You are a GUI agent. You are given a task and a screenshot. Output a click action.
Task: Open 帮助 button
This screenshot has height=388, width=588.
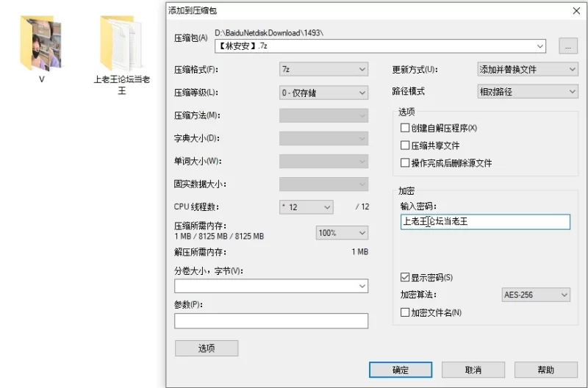pos(545,370)
